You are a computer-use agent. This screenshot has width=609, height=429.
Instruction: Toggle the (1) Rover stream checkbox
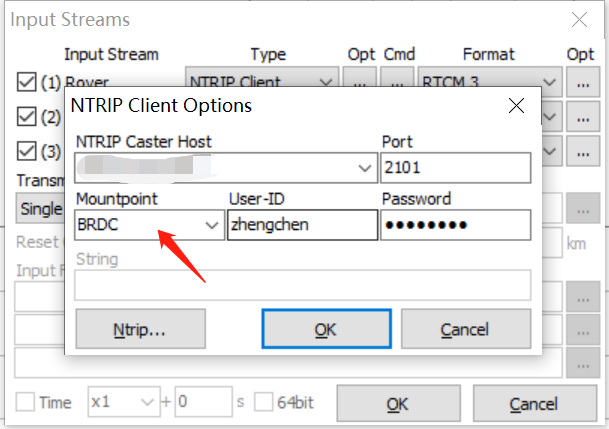point(26,82)
